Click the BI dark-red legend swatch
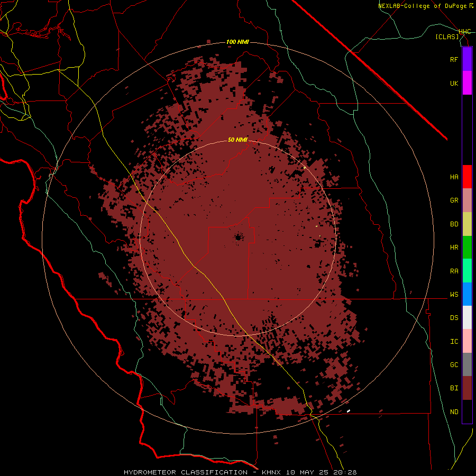 [467, 388]
